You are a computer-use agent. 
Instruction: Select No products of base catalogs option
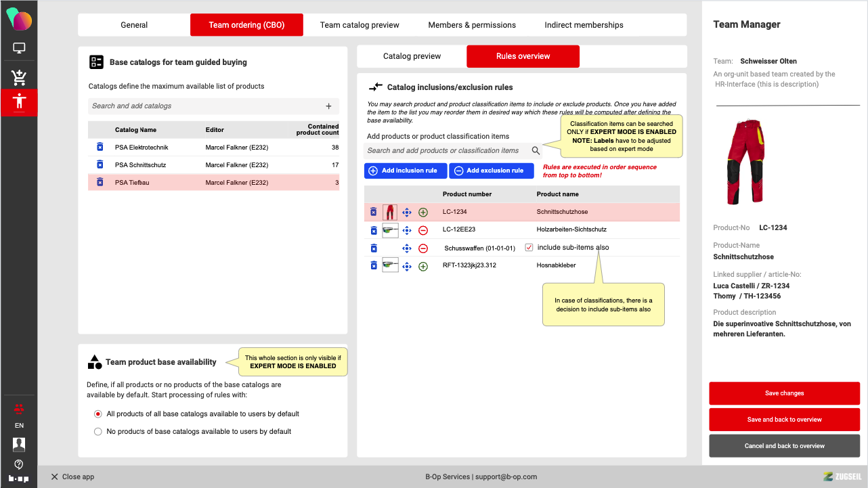coord(98,431)
